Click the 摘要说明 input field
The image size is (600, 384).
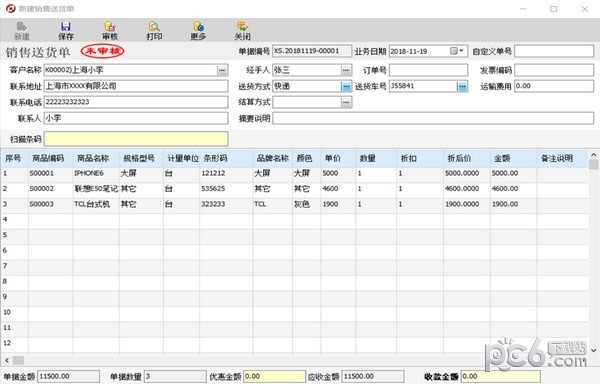(x=433, y=118)
